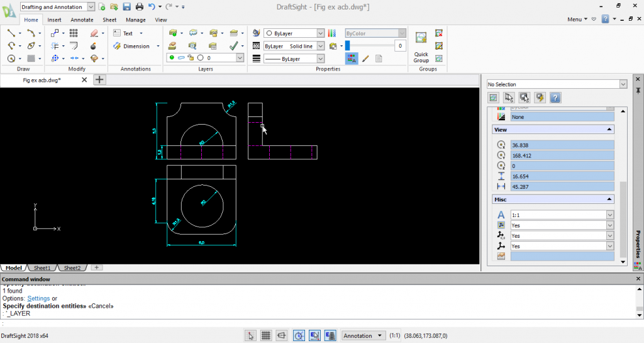Viewport: 644px width, 343px height.
Task: Toggle Ortho mode in the status bar
Action: [281, 336]
